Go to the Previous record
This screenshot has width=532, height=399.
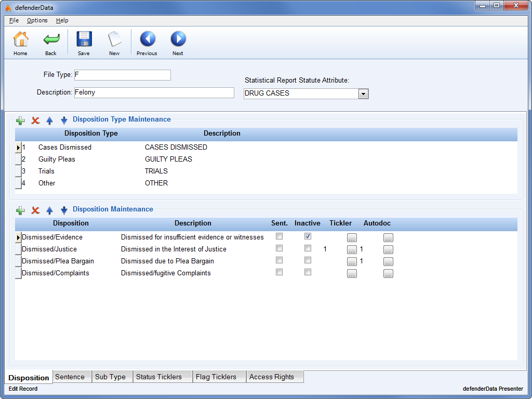tap(147, 43)
